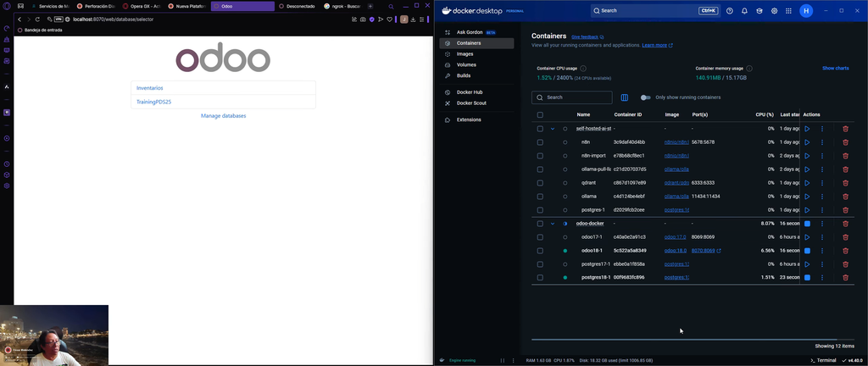The width and height of the screenshot is (868, 366).
Task: Select the TrainingPDS25 database
Action: pos(154,102)
